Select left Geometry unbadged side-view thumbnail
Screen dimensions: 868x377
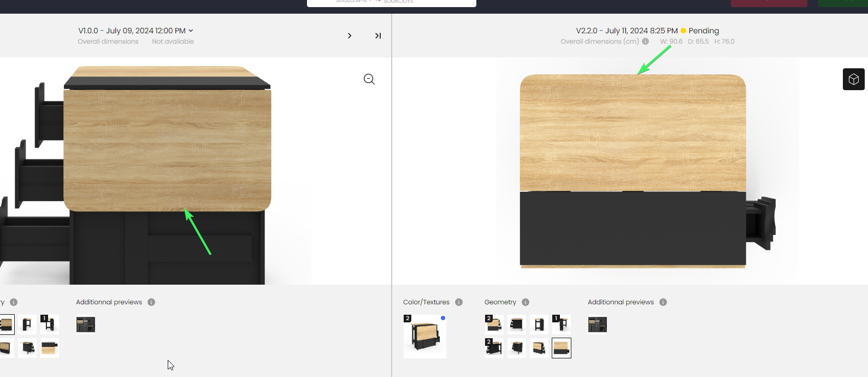(x=27, y=325)
